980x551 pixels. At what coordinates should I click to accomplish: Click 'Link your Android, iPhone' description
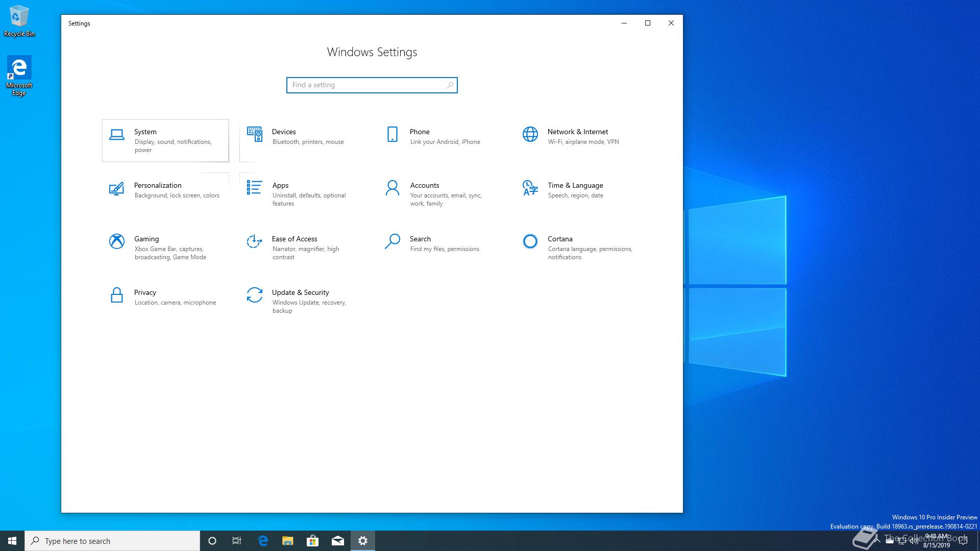[x=445, y=142]
